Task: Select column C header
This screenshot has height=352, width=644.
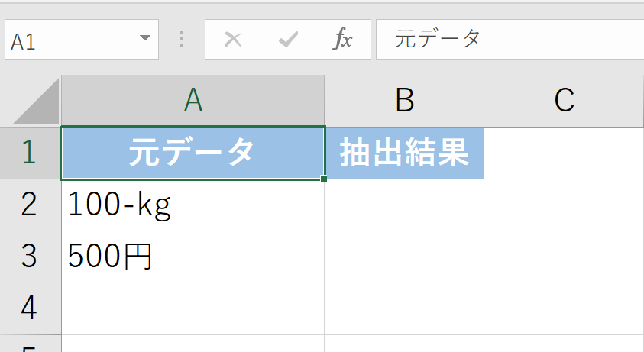Action: pos(564,101)
